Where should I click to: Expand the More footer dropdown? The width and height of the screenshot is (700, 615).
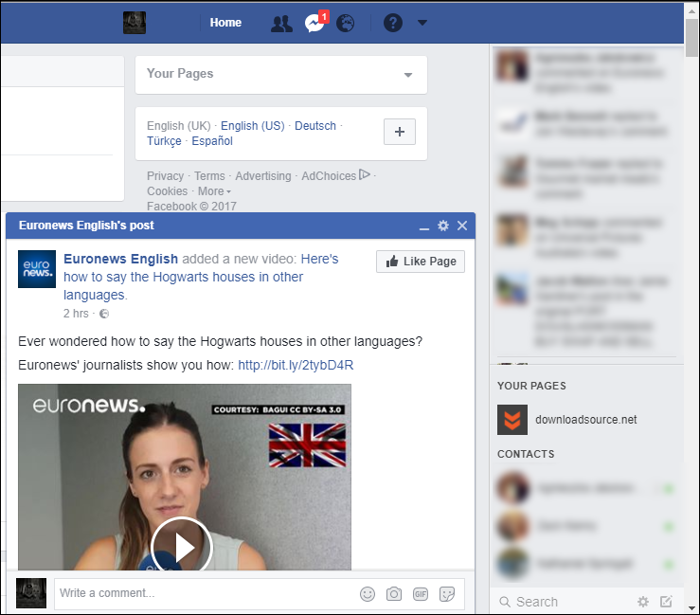click(x=214, y=191)
